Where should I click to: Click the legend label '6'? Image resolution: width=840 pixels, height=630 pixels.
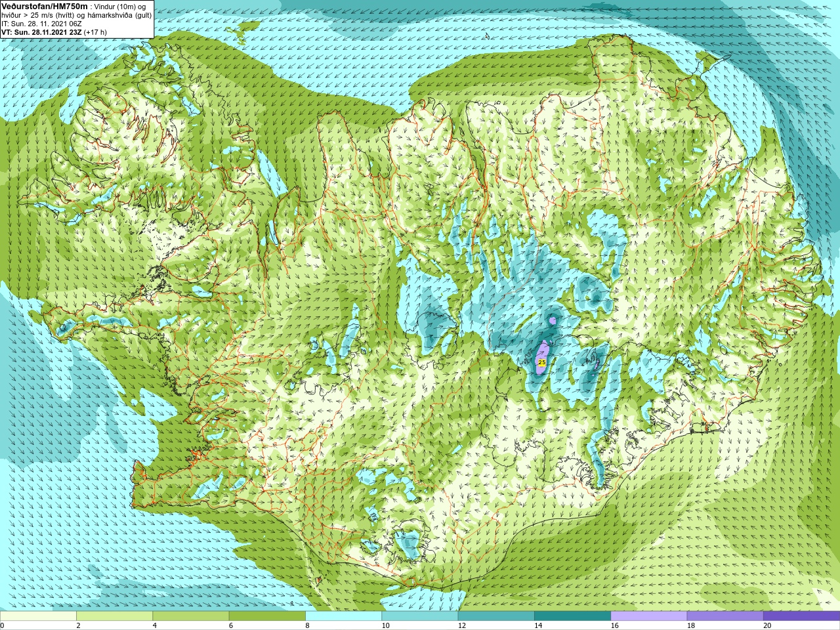(x=230, y=625)
